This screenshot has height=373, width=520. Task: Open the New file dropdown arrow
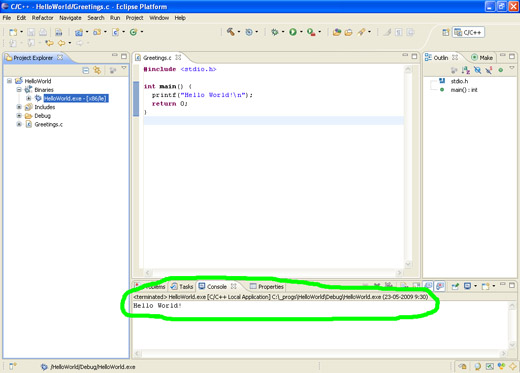tap(21, 32)
